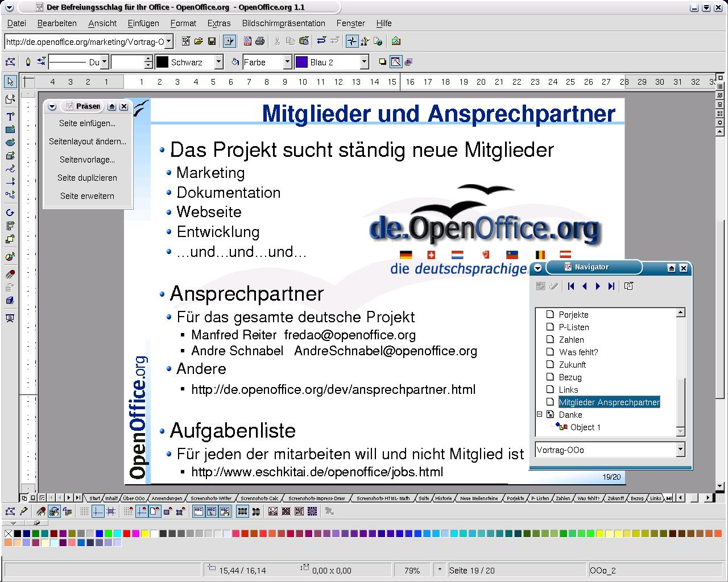Click the Open file folder icon
The width and height of the screenshot is (728, 582).
[198, 41]
